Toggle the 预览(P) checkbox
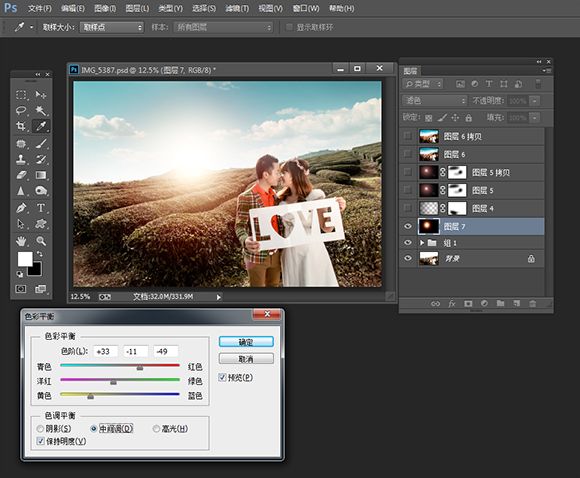 tap(222, 377)
